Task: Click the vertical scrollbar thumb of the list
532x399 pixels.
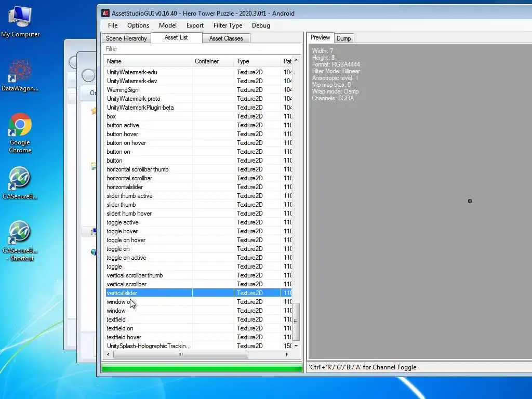Action: click(x=296, y=321)
